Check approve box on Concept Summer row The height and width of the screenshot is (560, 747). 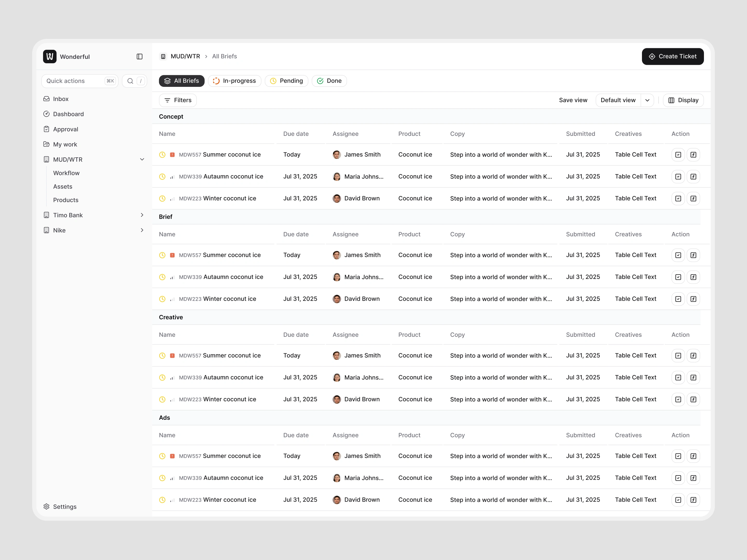tap(678, 155)
